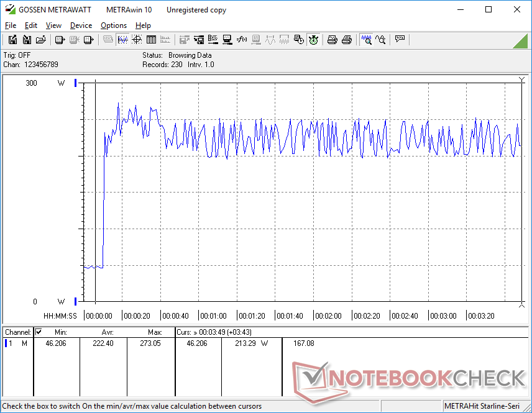Click the 00:03:20 time axis label
532x413 pixels.
(x=482, y=315)
